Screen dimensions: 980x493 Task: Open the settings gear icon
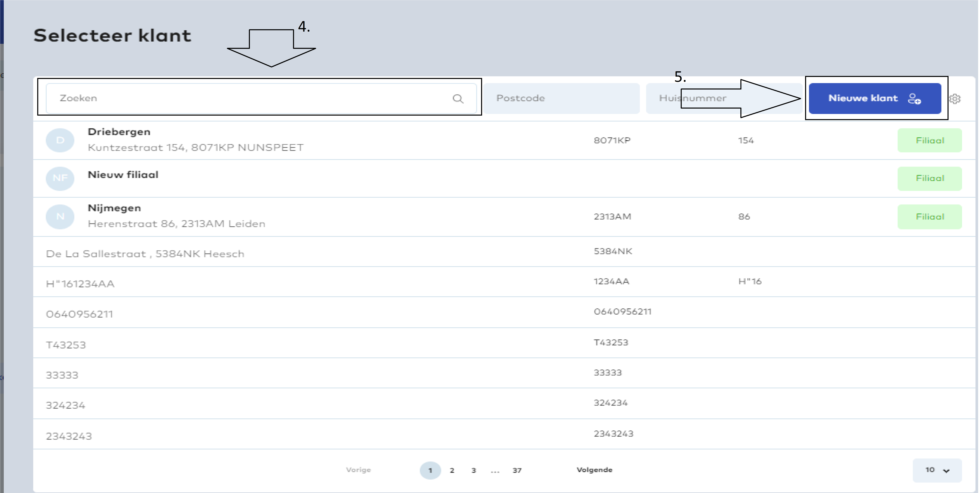pyautogui.click(x=955, y=99)
